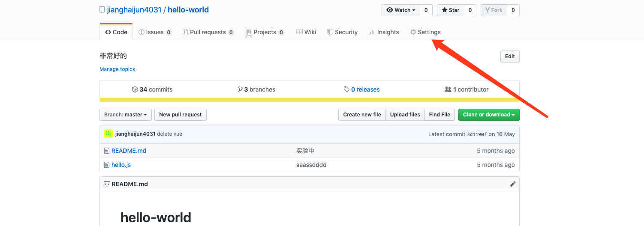Click the Find File button

point(439,115)
